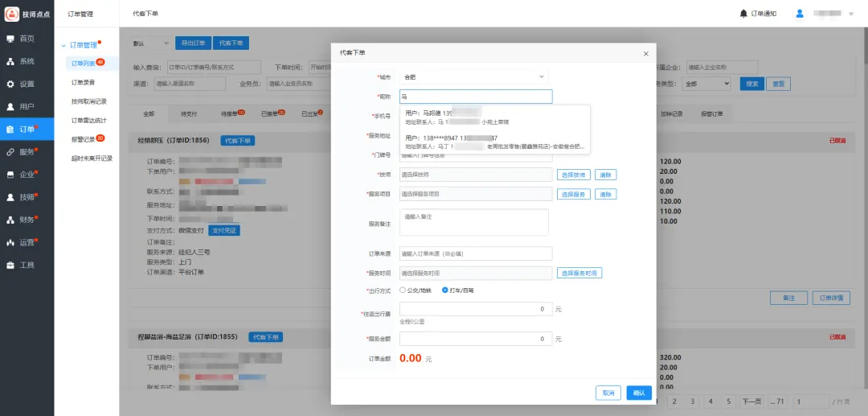Switch to the 待支付 tab
This screenshot has width=868, height=416.
pos(189,113)
